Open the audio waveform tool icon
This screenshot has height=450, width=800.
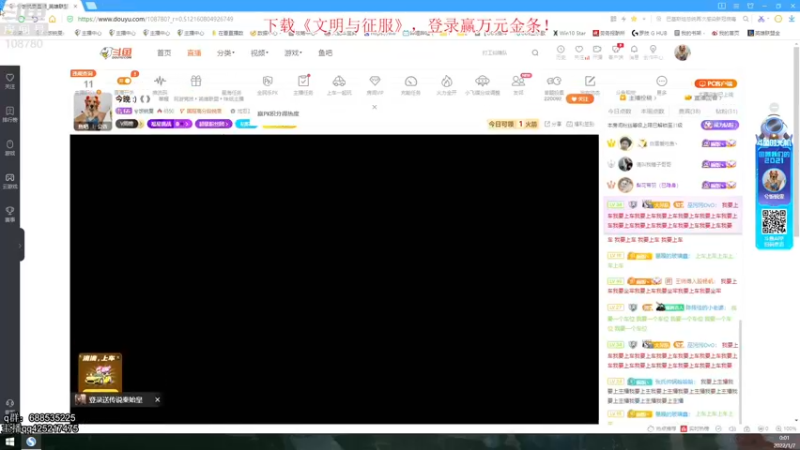click(160, 81)
